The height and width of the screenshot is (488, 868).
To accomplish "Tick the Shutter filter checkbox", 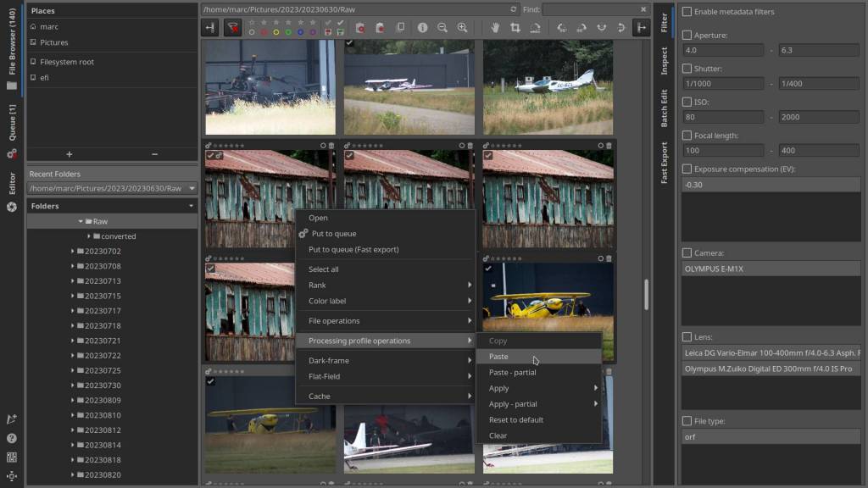I will (687, 69).
